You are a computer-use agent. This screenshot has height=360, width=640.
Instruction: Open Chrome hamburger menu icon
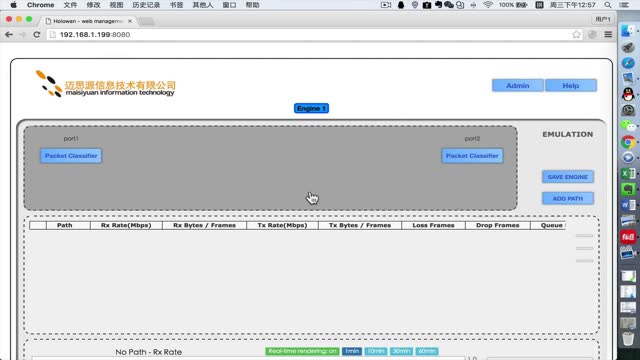pos(608,35)
